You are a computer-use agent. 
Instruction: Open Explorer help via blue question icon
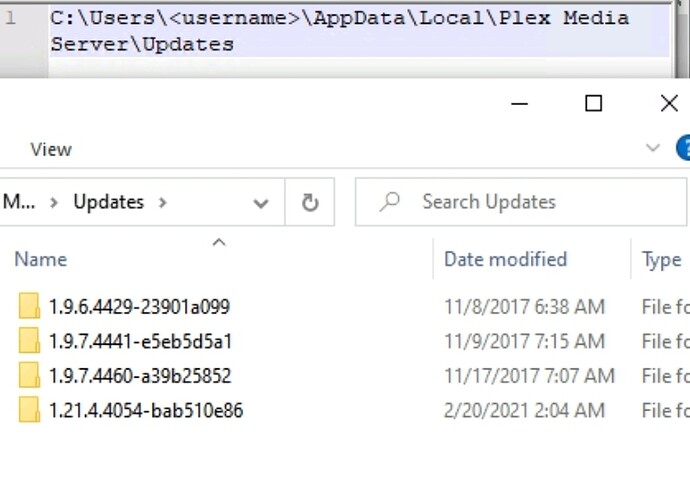(x=683, y=148)
